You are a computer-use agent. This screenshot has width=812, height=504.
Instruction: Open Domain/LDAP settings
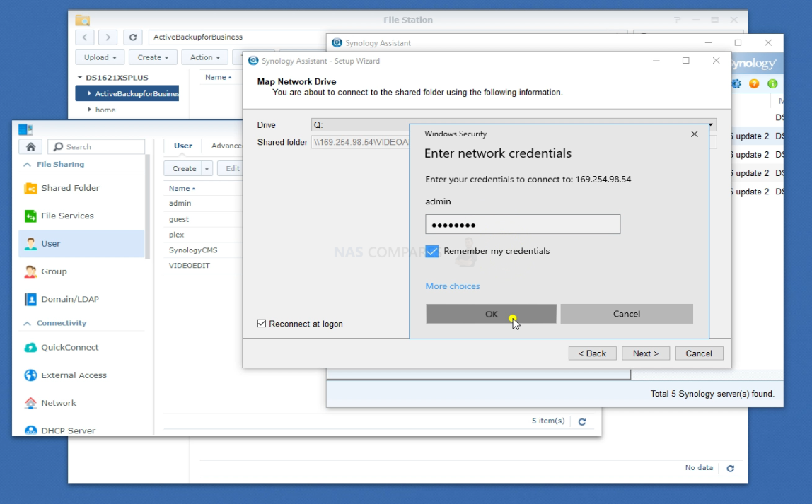click(x=82, y=299)
